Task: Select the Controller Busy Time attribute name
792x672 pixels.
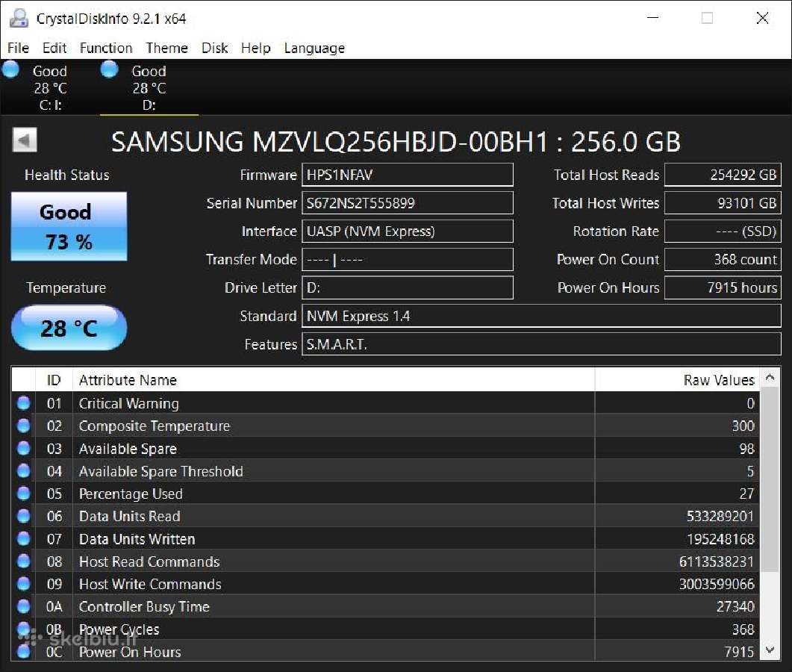Action: pos(144,607)
